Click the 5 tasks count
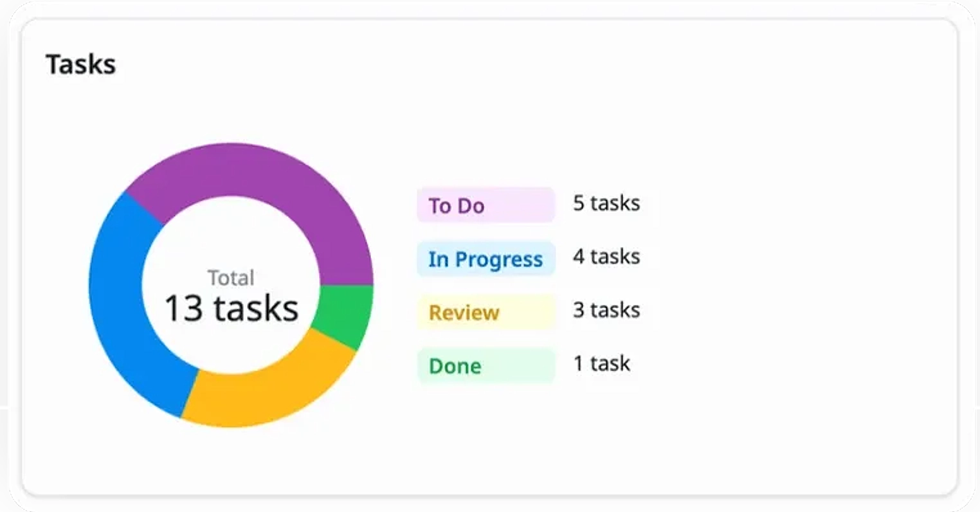This screenshot has height=512, width=980. tap(606, 203)
